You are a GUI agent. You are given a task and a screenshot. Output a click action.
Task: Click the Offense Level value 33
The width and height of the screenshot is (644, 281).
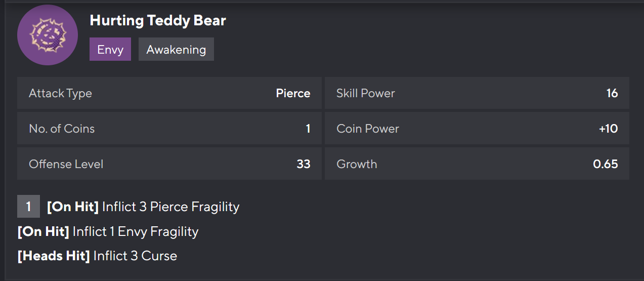304,164
